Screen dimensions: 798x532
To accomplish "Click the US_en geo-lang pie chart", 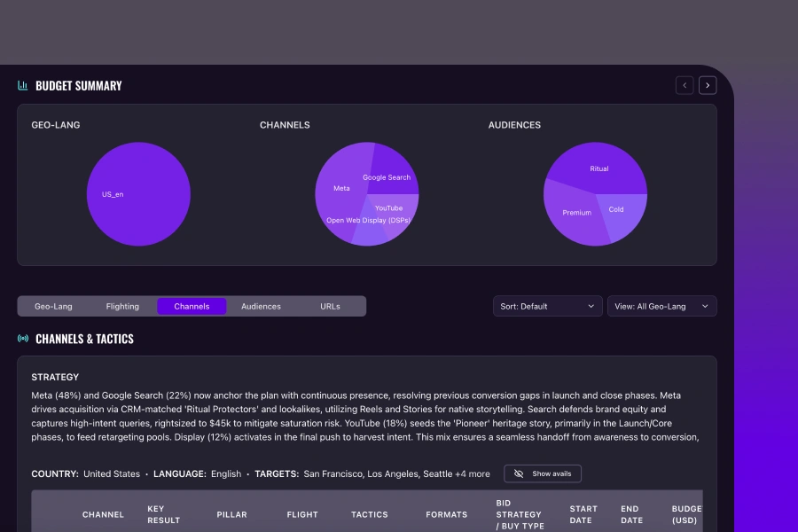I will [x=138, y=194].
